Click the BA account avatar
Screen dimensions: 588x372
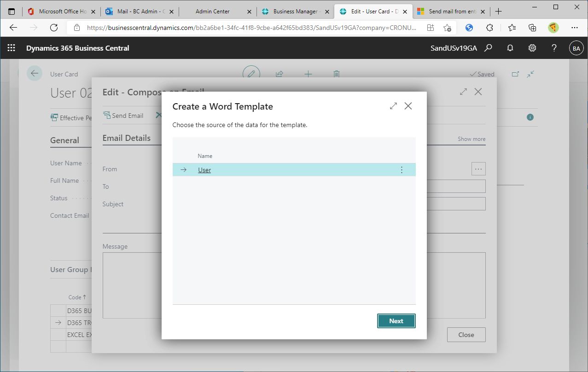576,47
